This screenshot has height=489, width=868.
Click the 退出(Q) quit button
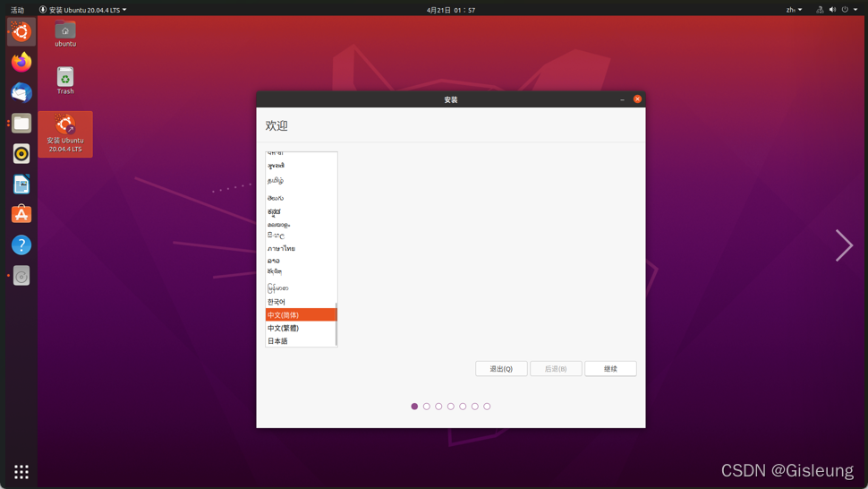point(501,368)
